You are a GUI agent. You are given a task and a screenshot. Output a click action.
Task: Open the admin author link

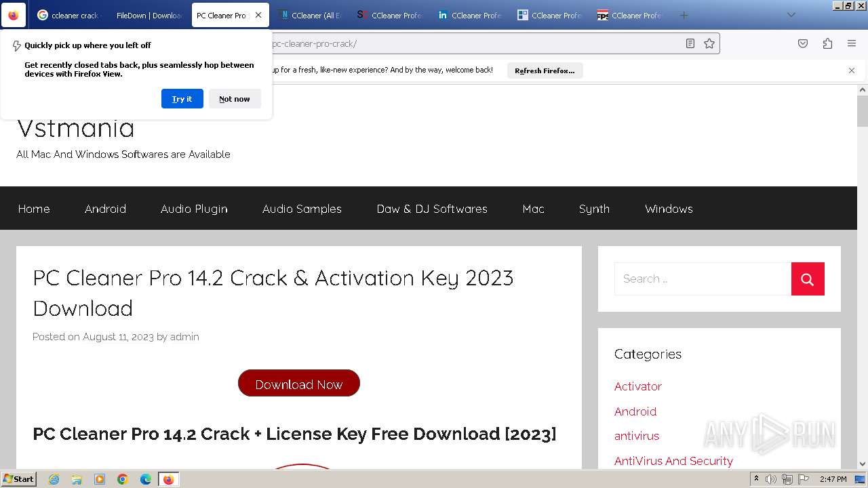[184, 337]
